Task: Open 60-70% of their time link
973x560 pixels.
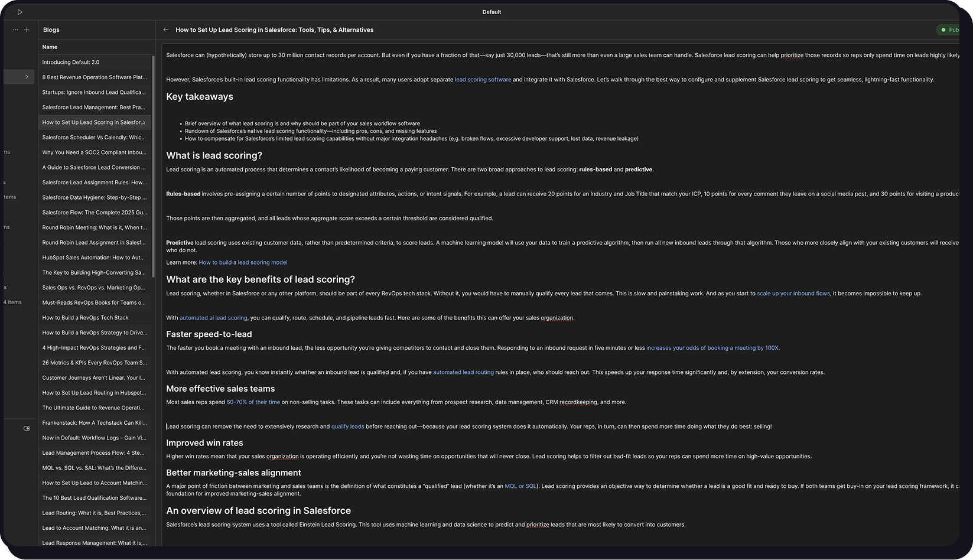Action: click(253, 402)
